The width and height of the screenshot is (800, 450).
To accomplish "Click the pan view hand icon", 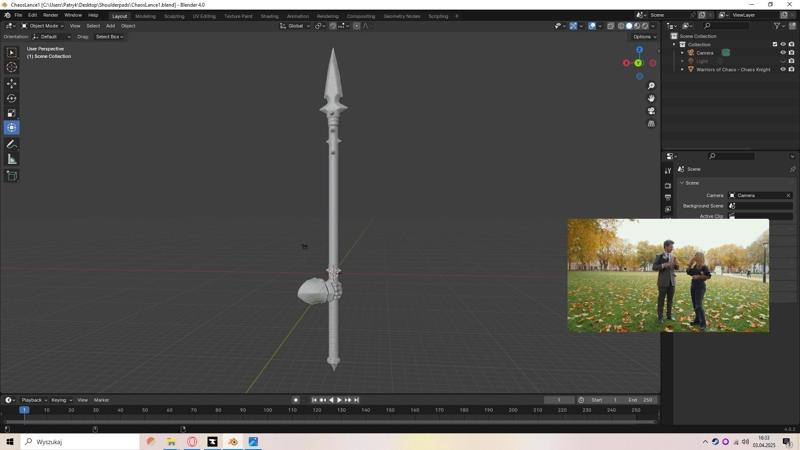I will click(651, 98).
